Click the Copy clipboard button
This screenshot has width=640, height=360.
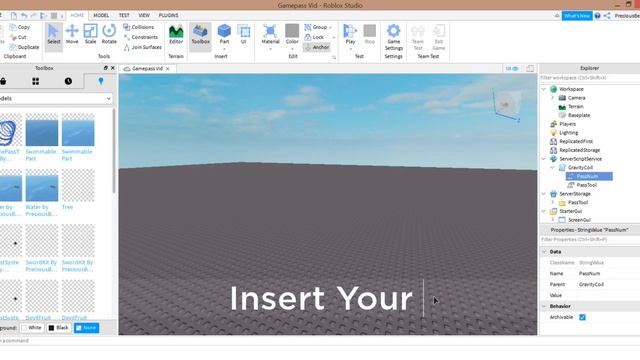pyautogui.click(x=20, y=27)
